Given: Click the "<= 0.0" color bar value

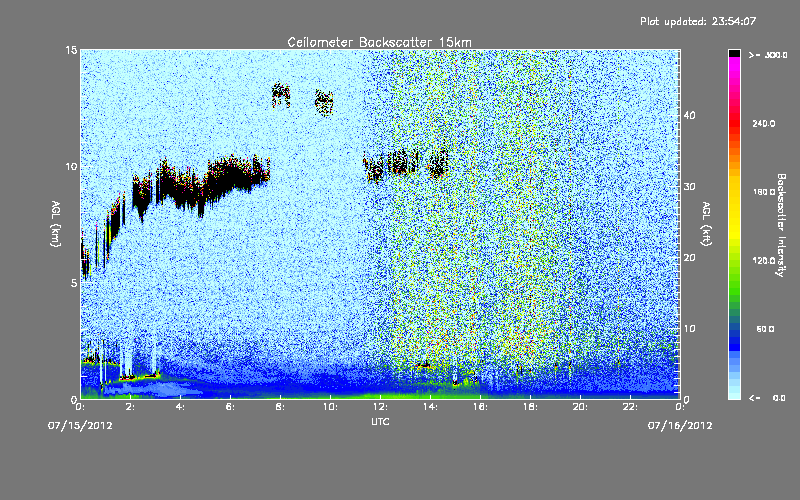Looking at the screenshot, I should pos(767,397).
